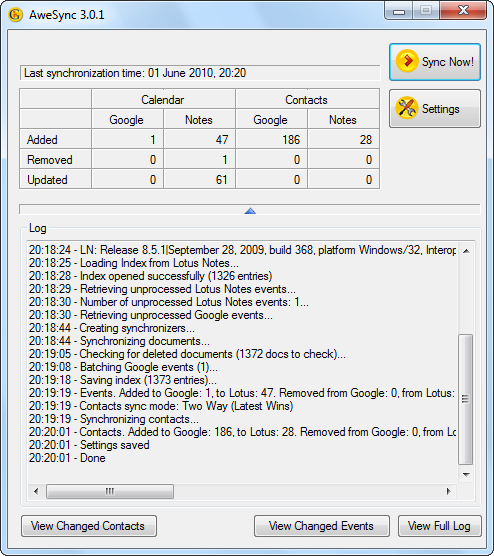Viewport: 494px width, 556px height.
Task: Close the AweSync window
Action: pos(463,11)
